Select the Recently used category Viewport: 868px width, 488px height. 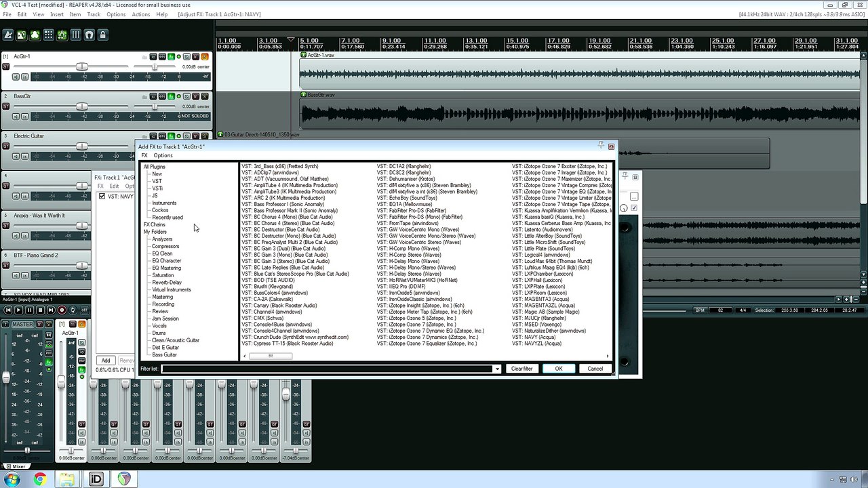167,218
